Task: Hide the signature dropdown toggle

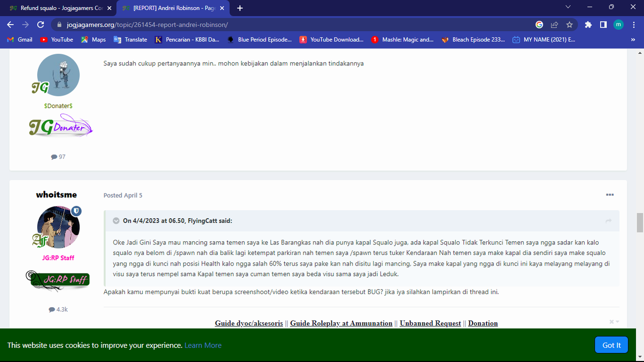Action: pos(614,322)
